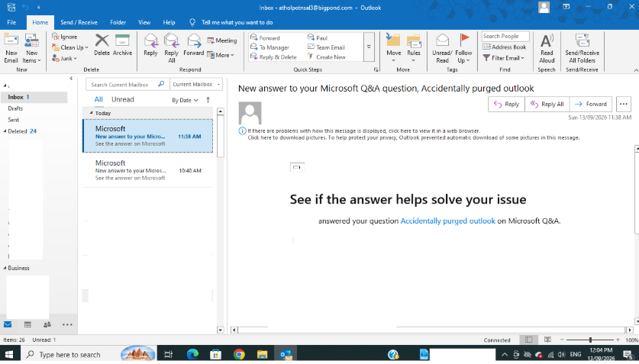
Task: Open the Sent folder
Action: (14, 120)
